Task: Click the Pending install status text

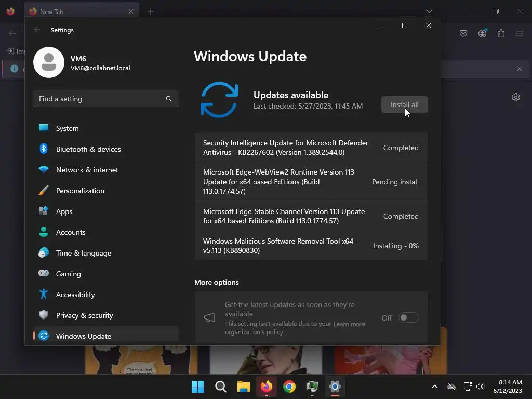Action: (x=395, y=182)
